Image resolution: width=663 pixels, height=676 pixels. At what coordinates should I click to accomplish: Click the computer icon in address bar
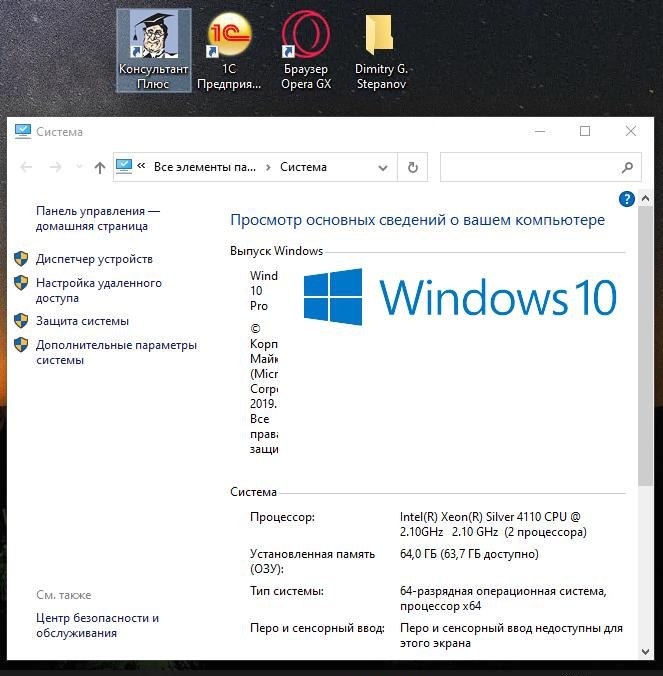(124, 167)
